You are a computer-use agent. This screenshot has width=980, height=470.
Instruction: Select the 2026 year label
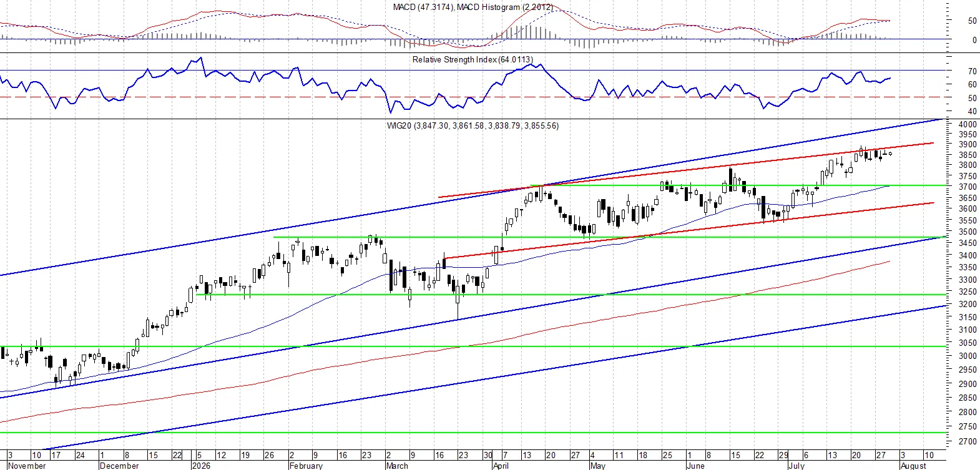point(201,466)
